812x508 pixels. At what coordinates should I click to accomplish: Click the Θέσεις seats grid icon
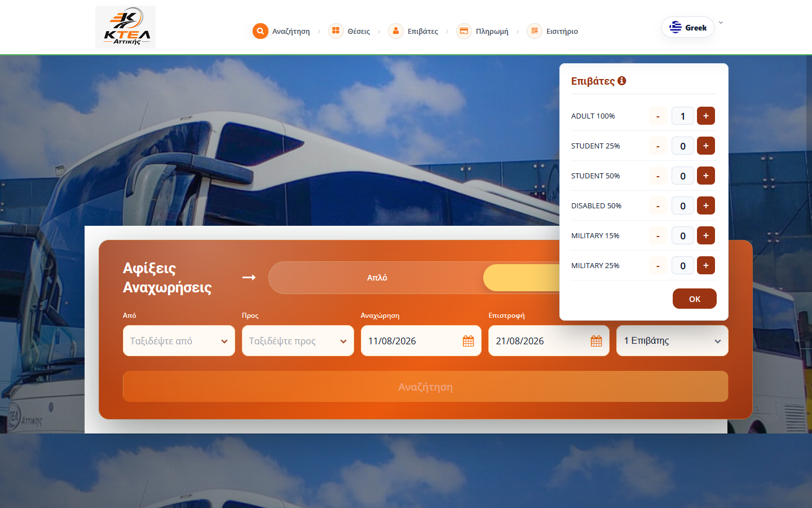click(336, 31)
